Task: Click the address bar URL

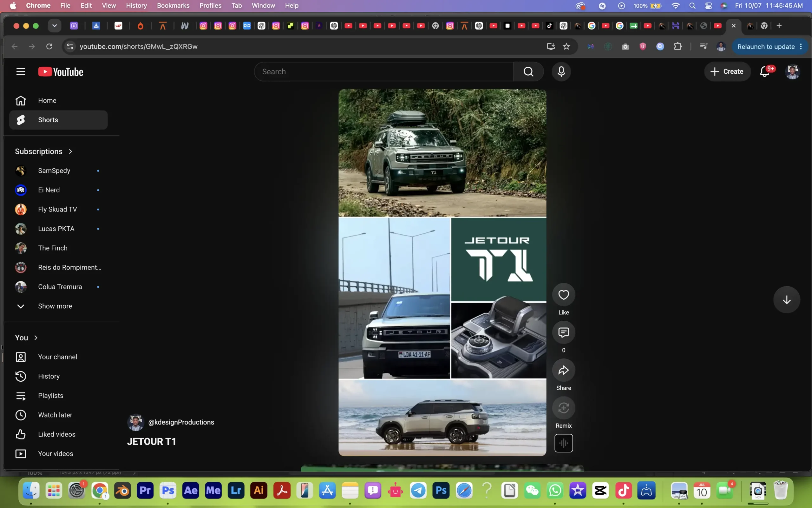Action: point(139,46)
